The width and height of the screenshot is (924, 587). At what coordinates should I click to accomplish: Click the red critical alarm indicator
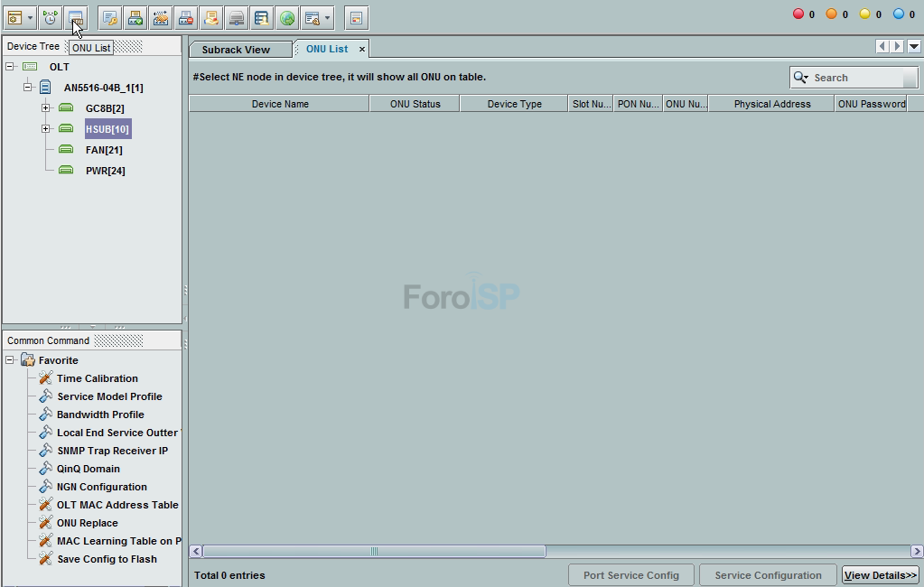tap(798, 14)
